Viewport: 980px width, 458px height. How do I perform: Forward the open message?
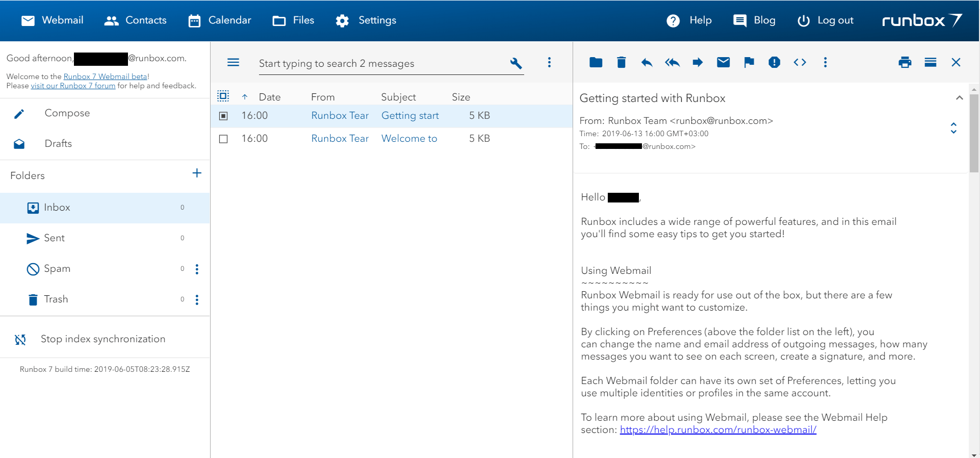tap(698, 63)
